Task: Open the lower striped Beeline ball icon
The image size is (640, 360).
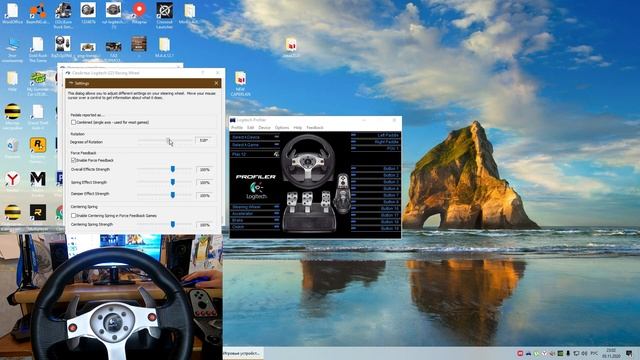Action: click(x=12, y=212)
